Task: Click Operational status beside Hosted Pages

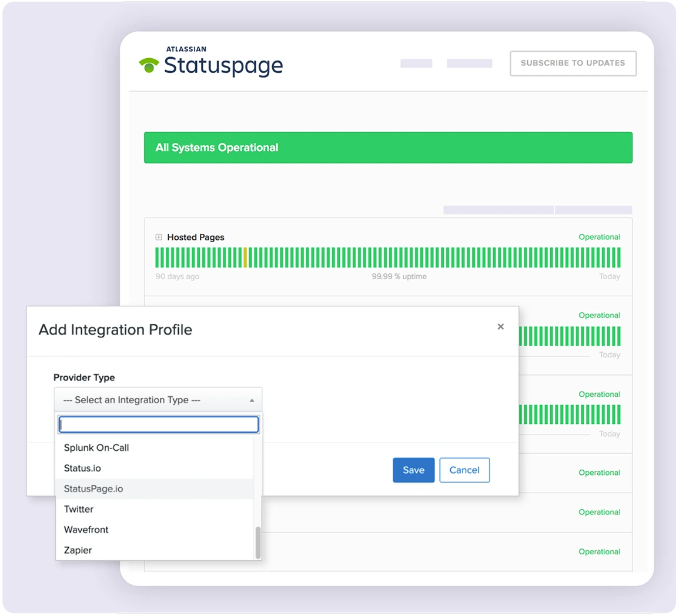Action: coord(599,237)
